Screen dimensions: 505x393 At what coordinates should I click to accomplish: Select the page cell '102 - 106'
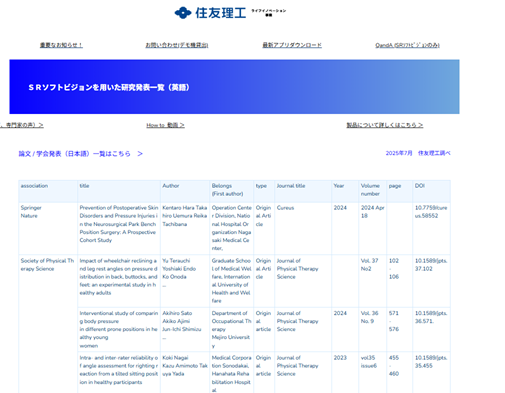(x=400, y=281)
